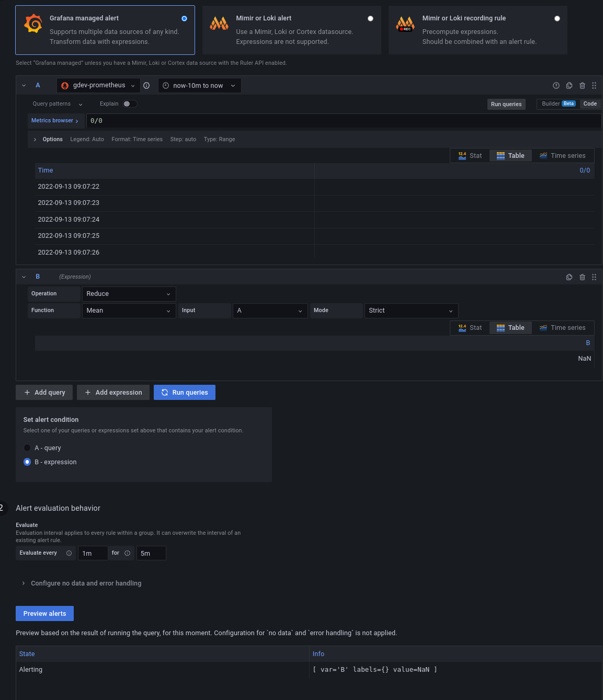Viewport: 603px width, 700px height.
Task: Grab the drag handle of expression B
Action: click(x=594, y=277)
